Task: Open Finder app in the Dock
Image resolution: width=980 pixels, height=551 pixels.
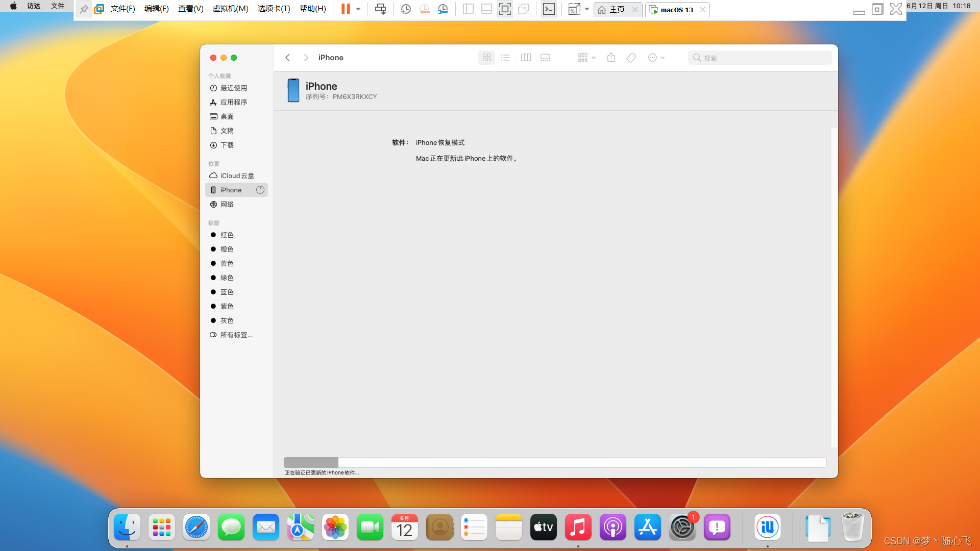Action: [x=127, y=527]
